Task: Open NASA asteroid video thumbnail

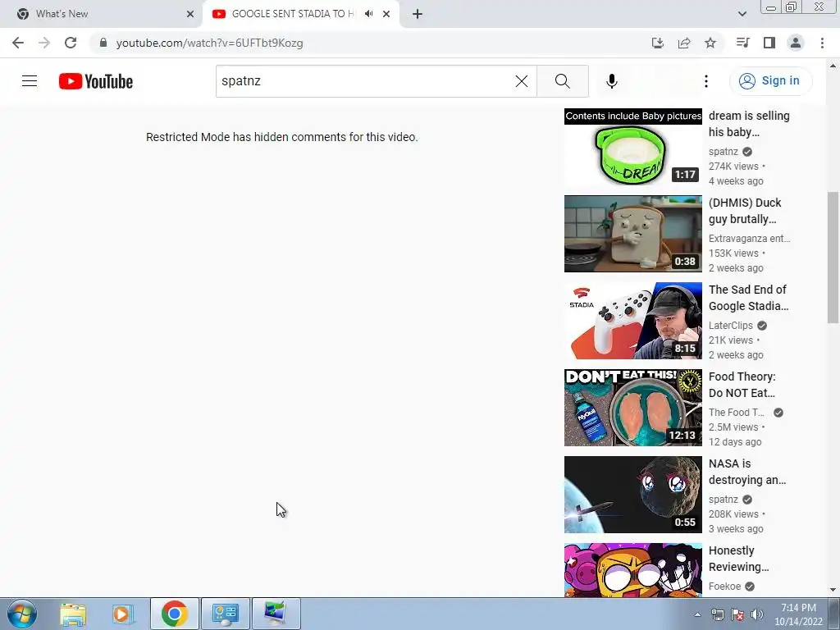Action: pos(632,495)
